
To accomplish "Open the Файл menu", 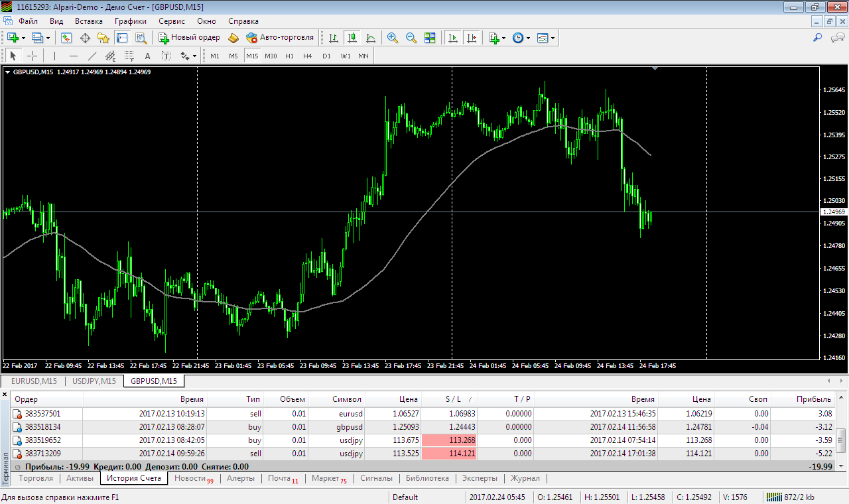I will click(29, 21).
